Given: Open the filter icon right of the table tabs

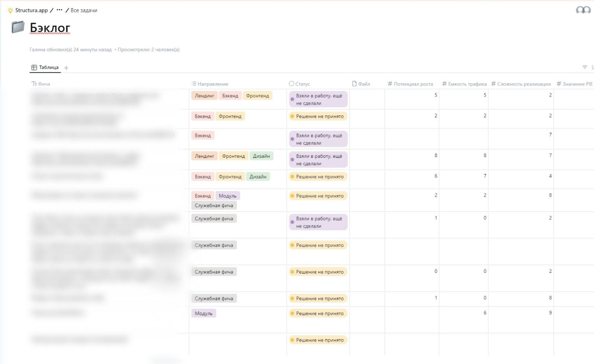Looking at the screenshot, I should coord(584,67).
